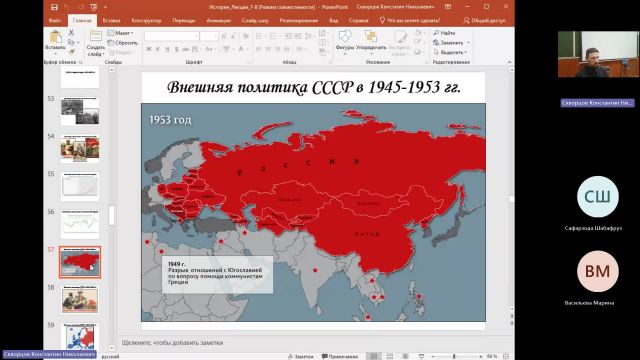Click the bulleted list icon
640x360 pixels.
260,36
